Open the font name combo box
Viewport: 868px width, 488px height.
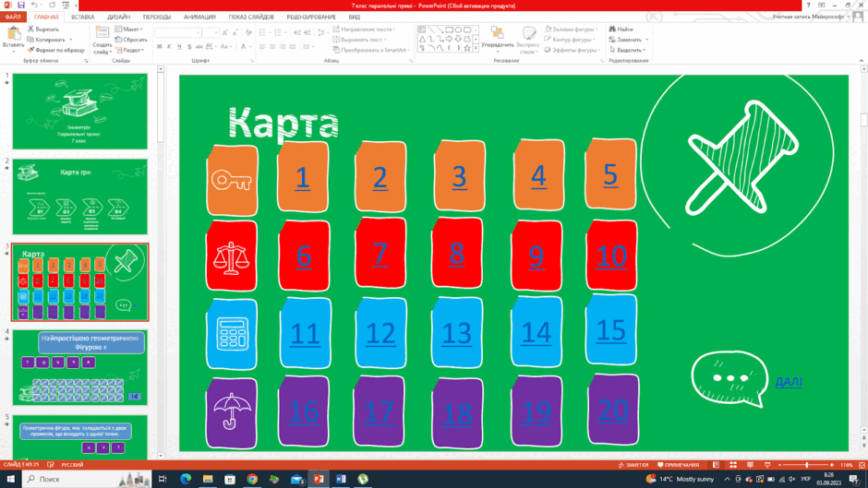(x=177, y=33)
